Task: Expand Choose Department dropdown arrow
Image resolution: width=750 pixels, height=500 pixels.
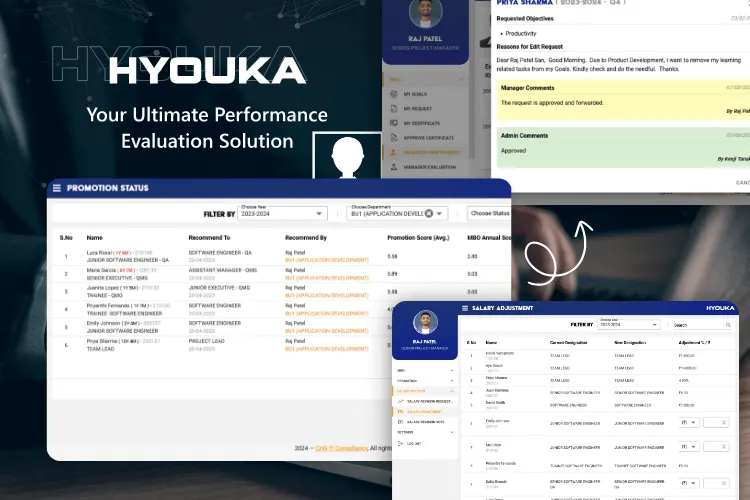Action: pyautogui.click(x=439, y=213)
